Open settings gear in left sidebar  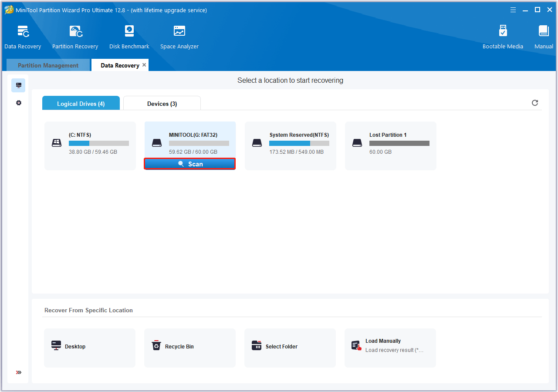point(19,103)
